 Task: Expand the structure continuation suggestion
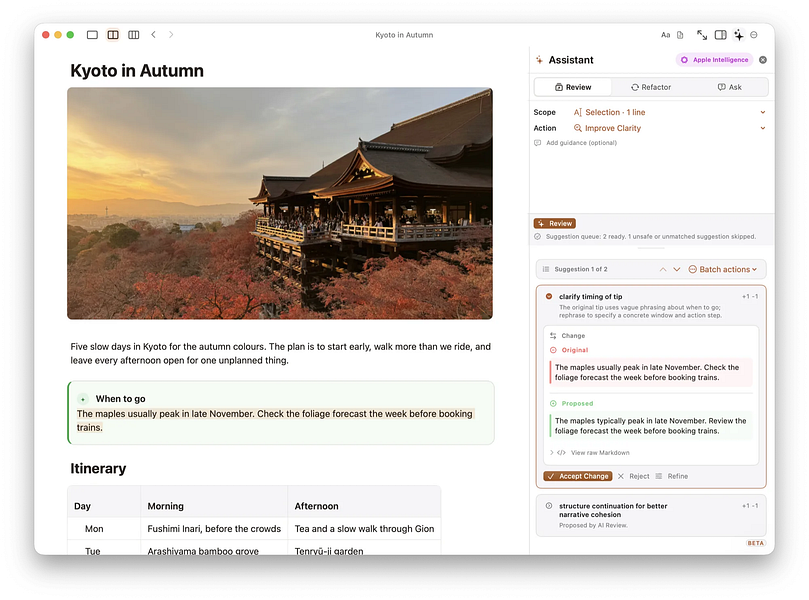click(x=549, y=506)
